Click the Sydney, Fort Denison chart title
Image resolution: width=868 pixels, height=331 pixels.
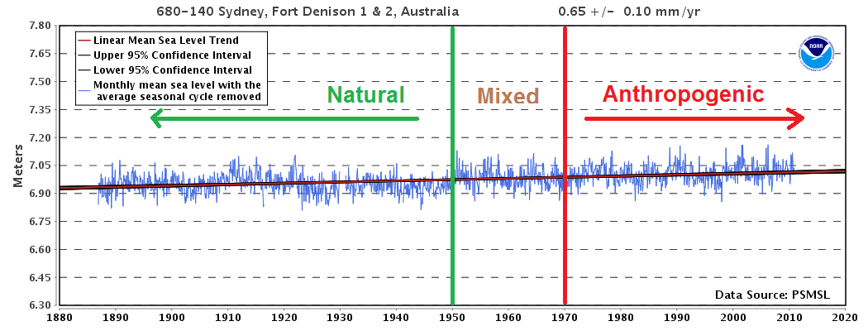click(308, 12)
